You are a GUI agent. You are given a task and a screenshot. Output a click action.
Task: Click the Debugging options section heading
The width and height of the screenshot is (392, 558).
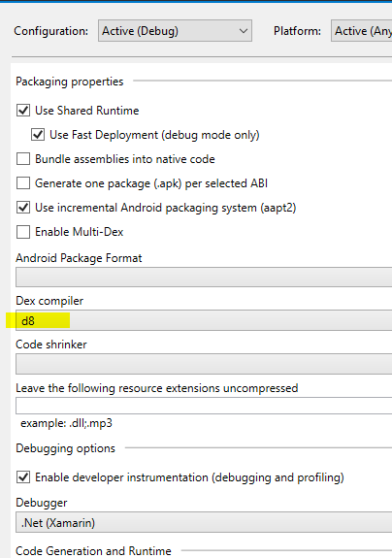point(65,448)
